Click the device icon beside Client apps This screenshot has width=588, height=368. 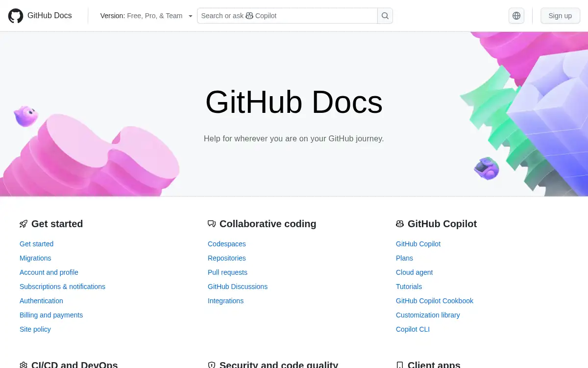[400, 365]
